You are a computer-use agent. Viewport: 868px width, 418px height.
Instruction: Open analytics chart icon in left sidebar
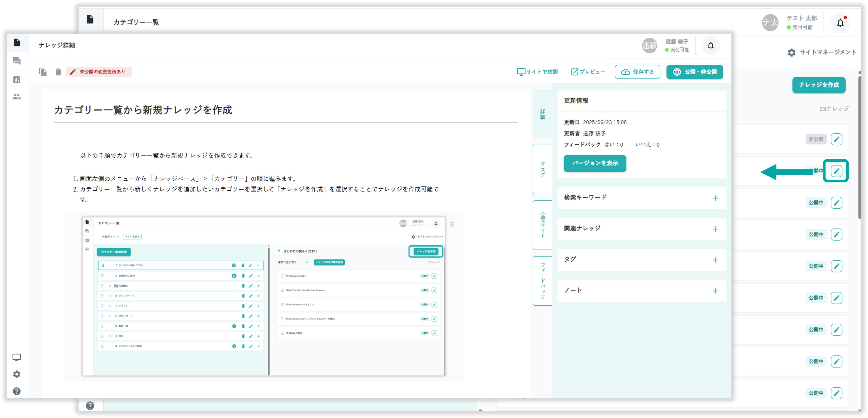click(16, 80)
